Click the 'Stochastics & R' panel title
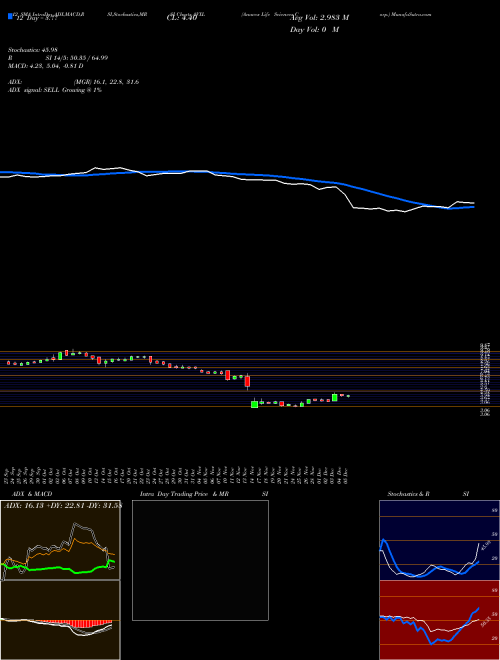This screenshot has width=500, height=660. [408, 494]
